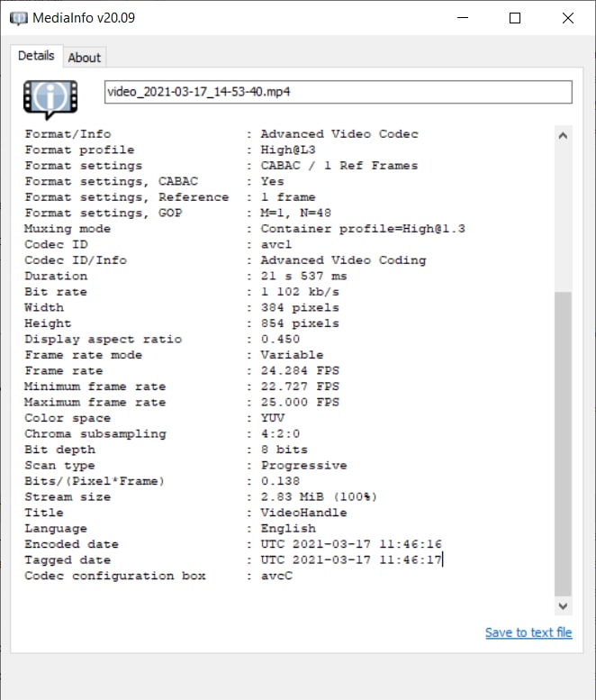Click the Encoded date 'UTC 2021-03-17 11:46:16'
This screenshot has width=596, height=700.
[x=351, y=544]
